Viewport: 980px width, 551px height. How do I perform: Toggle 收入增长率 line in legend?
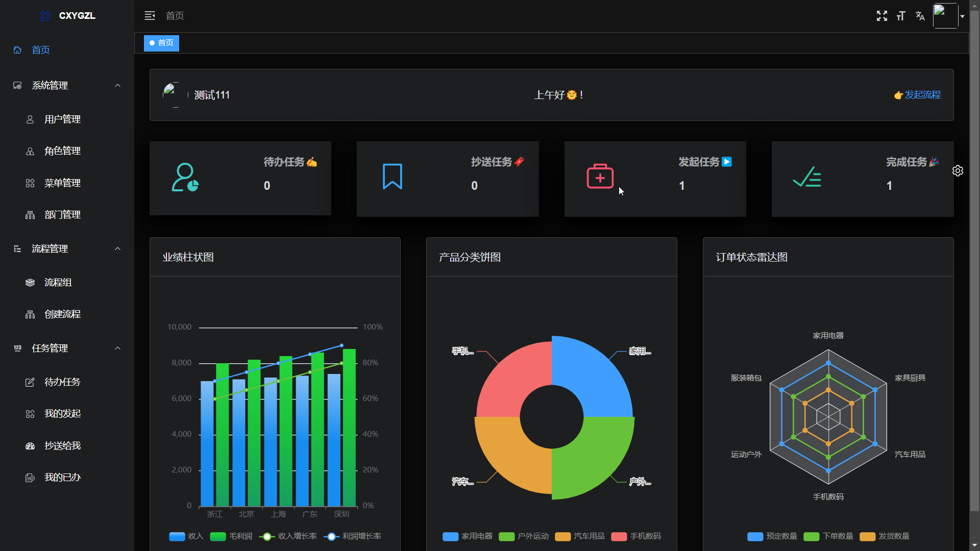[x=288, y=536]
